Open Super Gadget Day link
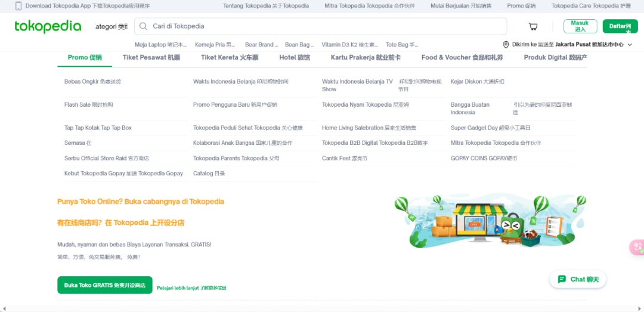Screen dimensions: 644x312 click(491, 128)
